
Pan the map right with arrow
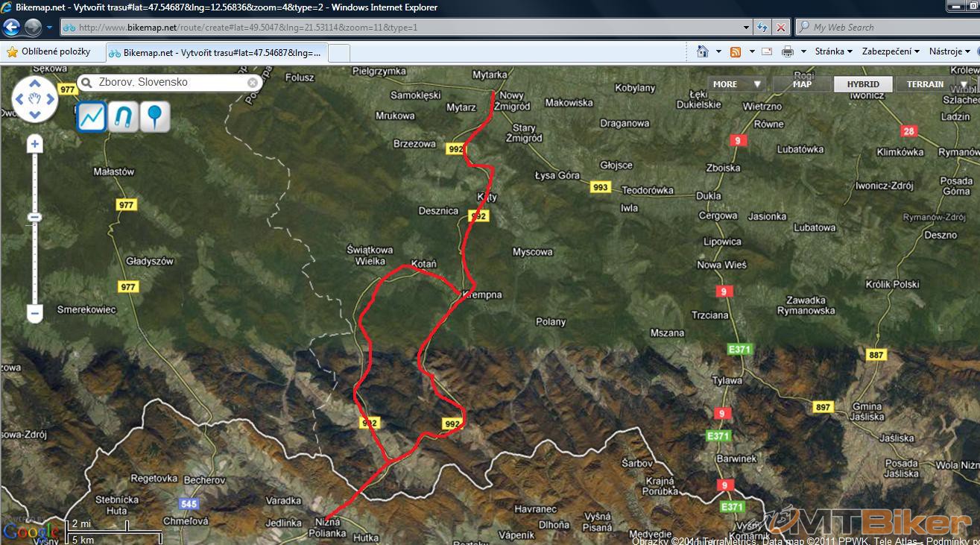click(x=51, y=98)
